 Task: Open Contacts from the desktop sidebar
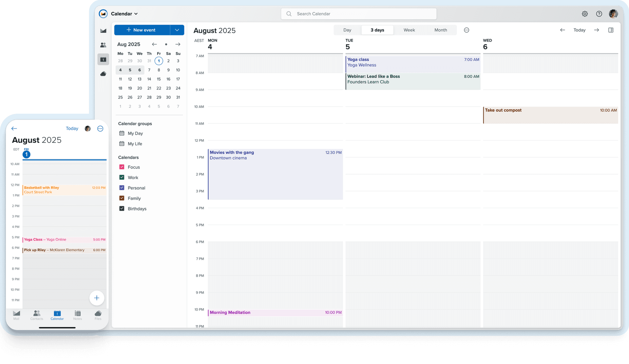103,45
